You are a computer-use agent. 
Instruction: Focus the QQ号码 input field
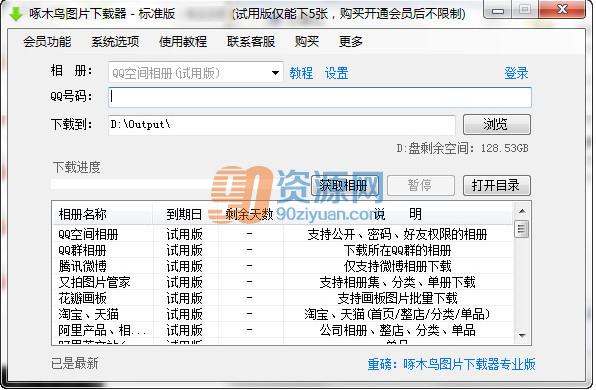[x=320, y=97]
